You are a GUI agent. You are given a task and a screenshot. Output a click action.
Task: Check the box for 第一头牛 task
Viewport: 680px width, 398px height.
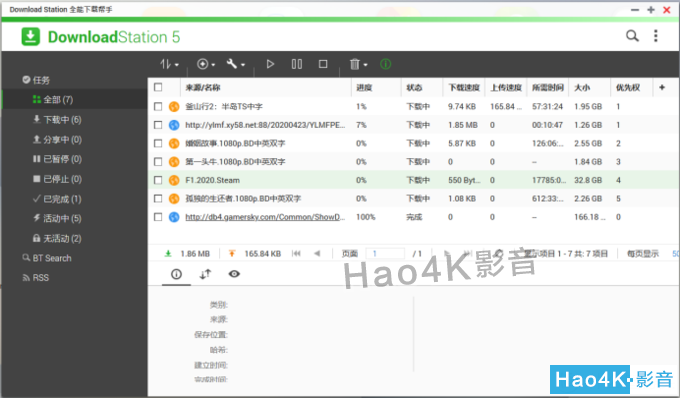coord(158,162)
